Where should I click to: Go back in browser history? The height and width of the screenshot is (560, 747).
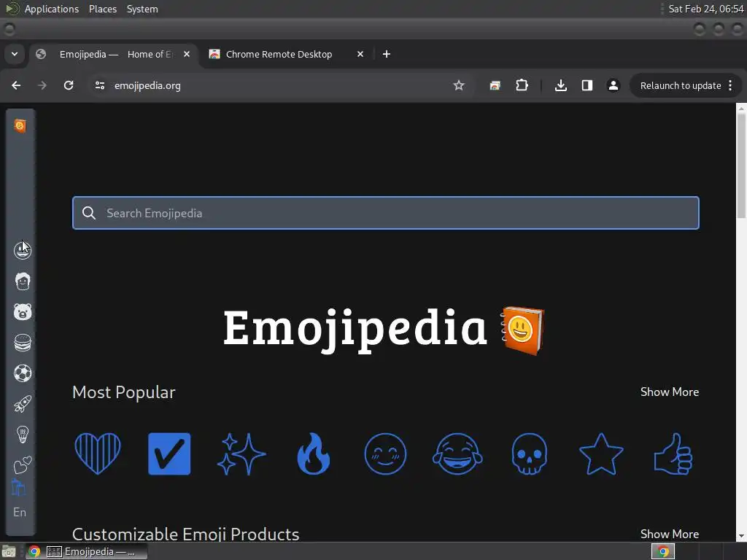(x=16, y=85)
